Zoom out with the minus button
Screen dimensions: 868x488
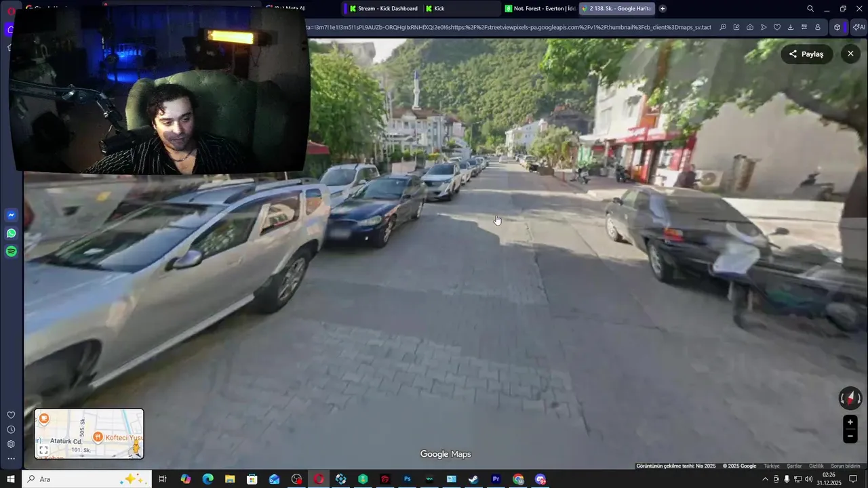tap(850, 436)
